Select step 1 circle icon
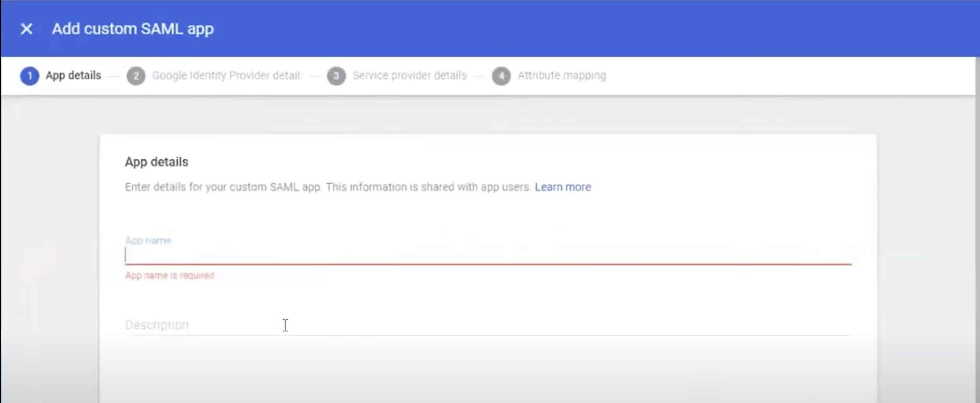 (x=30, y=76)
